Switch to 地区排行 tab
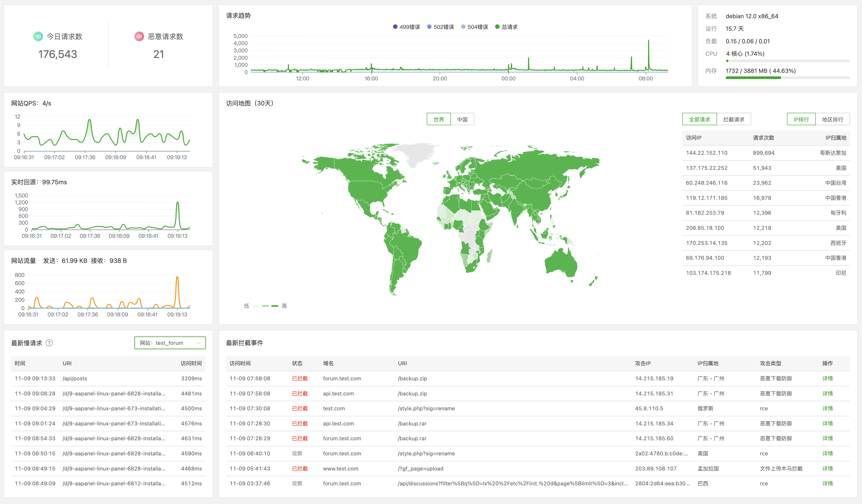This screenshot has height=504, width=862. [x=832, y=119]
